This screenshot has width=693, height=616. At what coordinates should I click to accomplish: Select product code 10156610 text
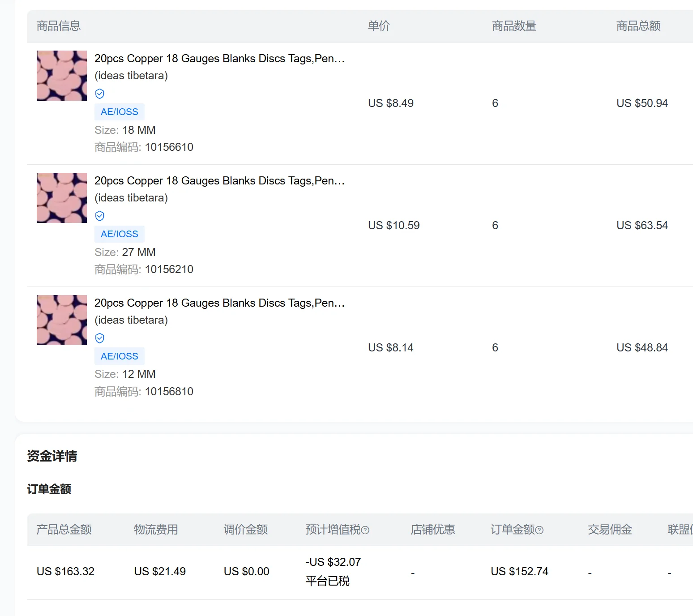(169, 147)
